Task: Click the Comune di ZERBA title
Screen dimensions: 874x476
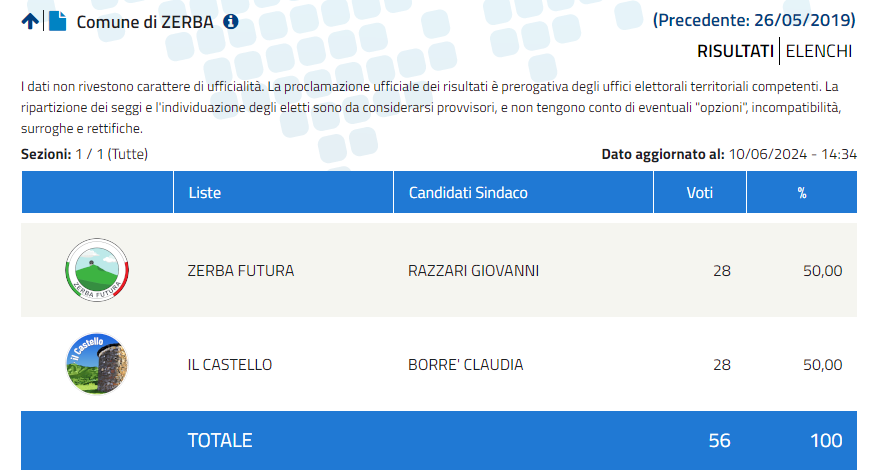Action: [145, 22]
